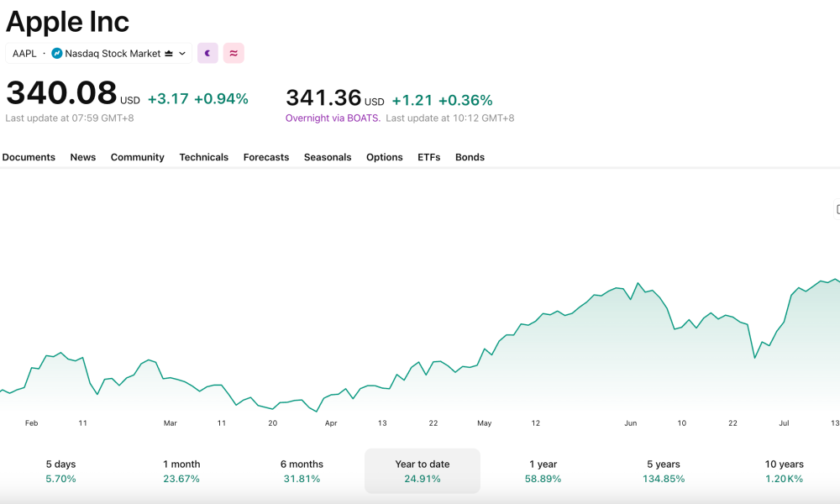
Task: Click the May label on chart axis
Action: click(485, 423)
